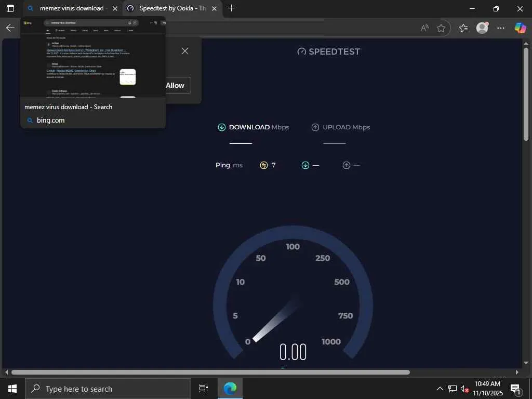Screen dimensions: 532x399
Task: Open a new tab with plus button
Action: (231, 8)
